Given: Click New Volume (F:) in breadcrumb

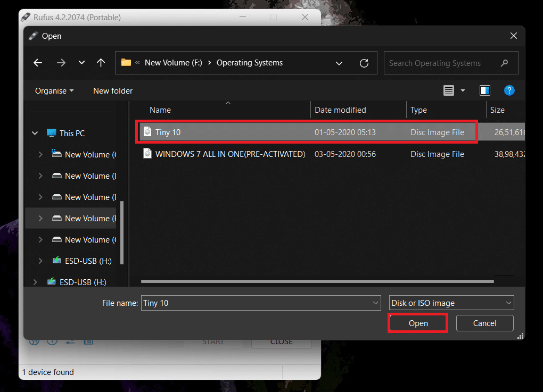Looking at the screenshot, I should [x=173, y=63].
